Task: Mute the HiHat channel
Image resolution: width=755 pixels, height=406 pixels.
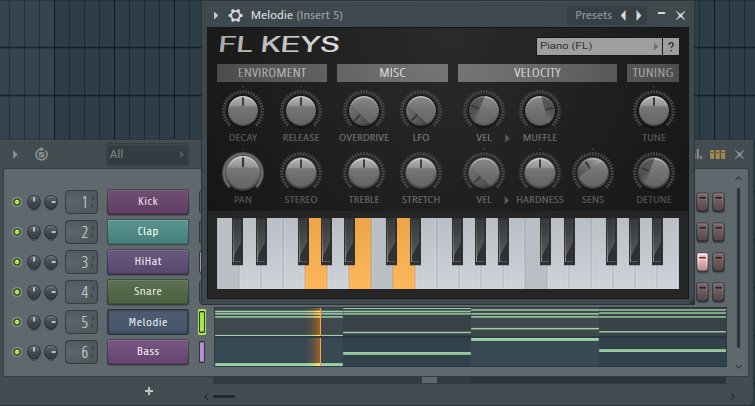Action: (x=17, y=262)
